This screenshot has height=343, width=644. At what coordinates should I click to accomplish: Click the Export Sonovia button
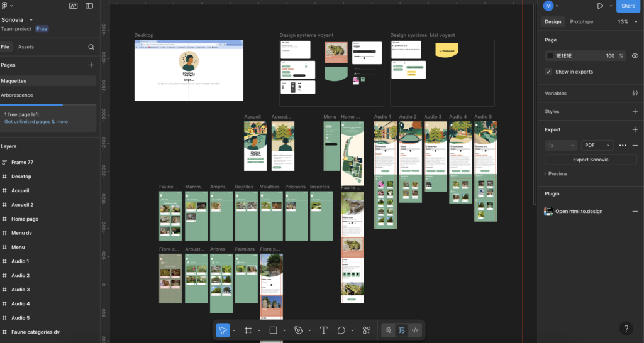590,160
